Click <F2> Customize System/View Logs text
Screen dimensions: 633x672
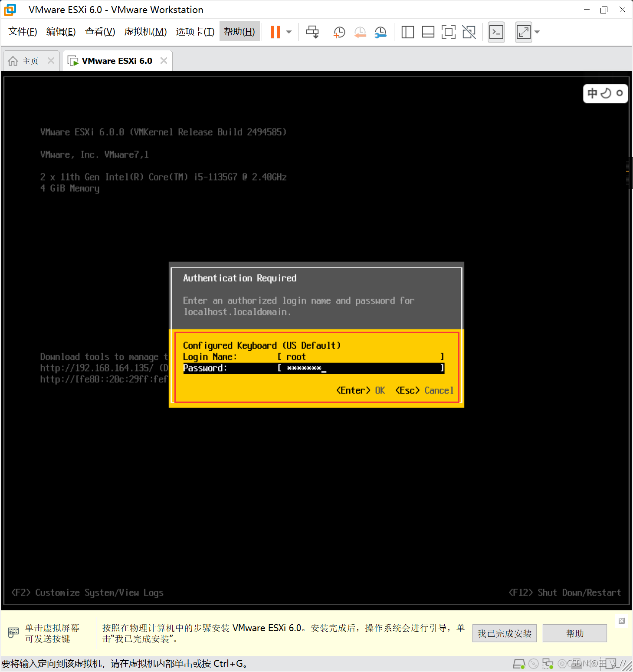[x=87, y=593]
